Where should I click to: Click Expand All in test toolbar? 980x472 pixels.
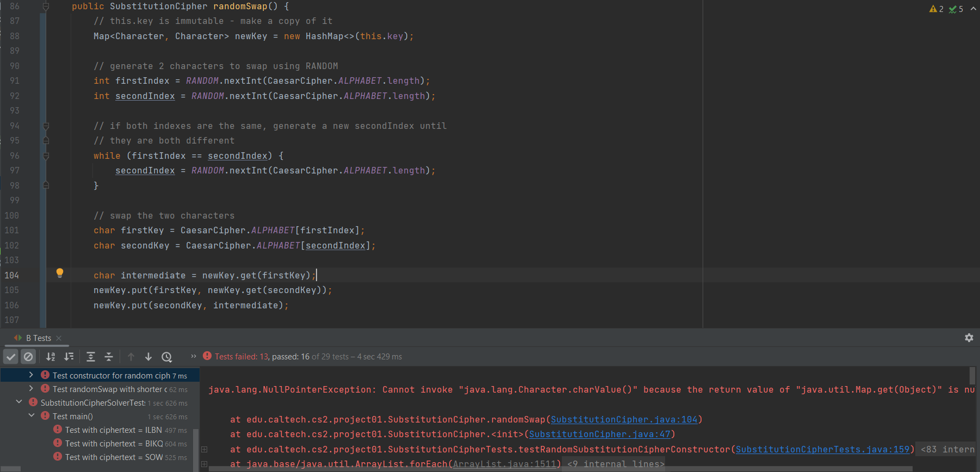click(91, 357)
